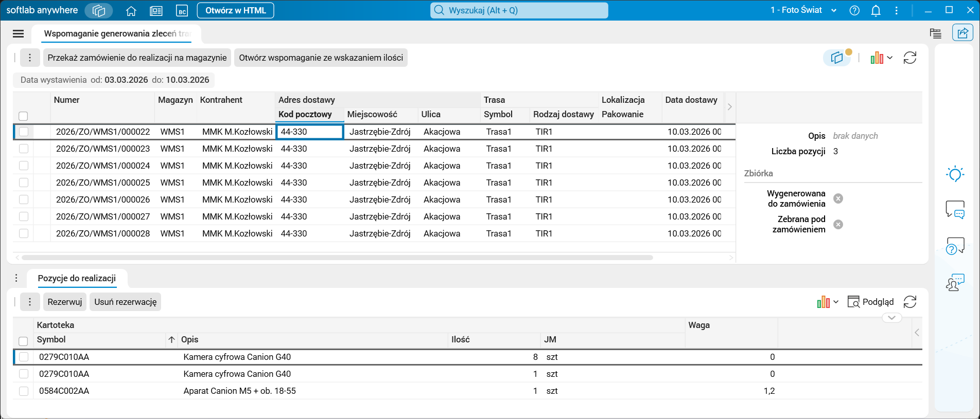Click the help question mark icon
The width and height of the screenshot is (980, 419).
[x=854, y=11]
